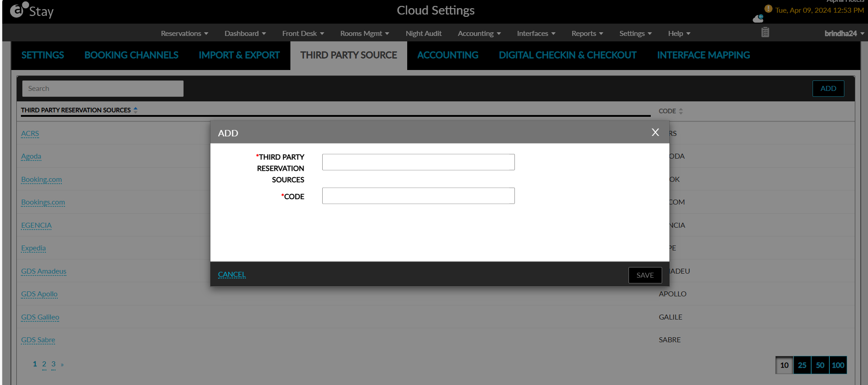Open the Reservations dropdown menu
Image resolution: width=868 pixels, height=385 pixels.
185,33
